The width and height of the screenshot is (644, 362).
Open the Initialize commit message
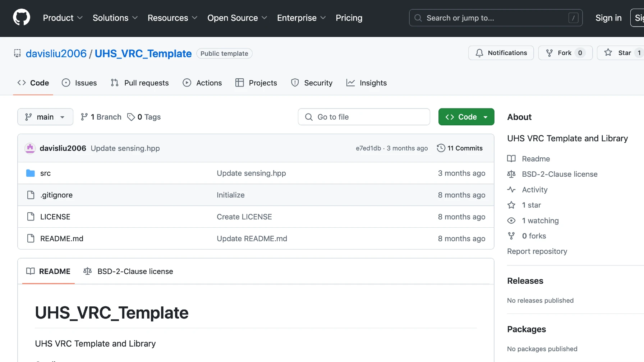coord(231,195)
